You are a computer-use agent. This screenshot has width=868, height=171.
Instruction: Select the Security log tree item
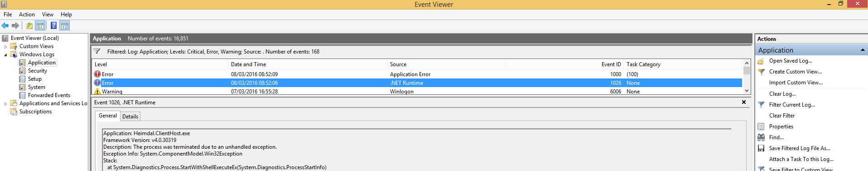[x=37, y=71]
